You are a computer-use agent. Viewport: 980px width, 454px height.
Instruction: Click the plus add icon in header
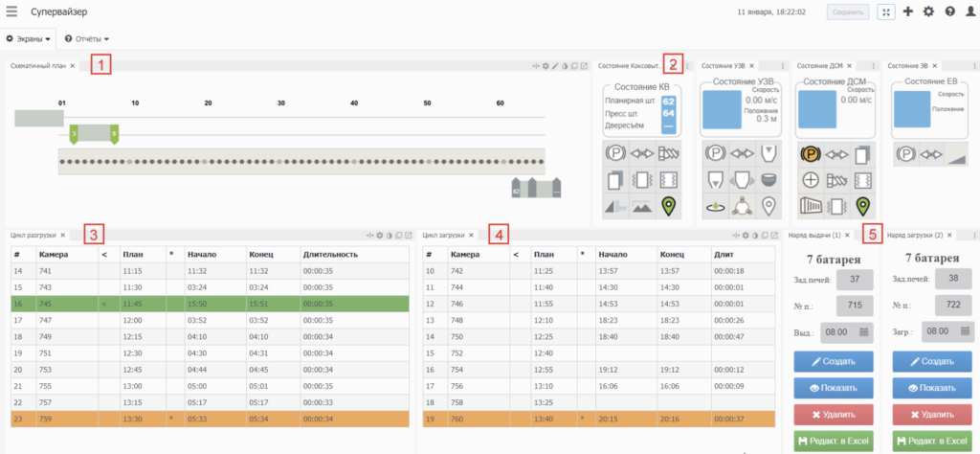coord(909,11)
